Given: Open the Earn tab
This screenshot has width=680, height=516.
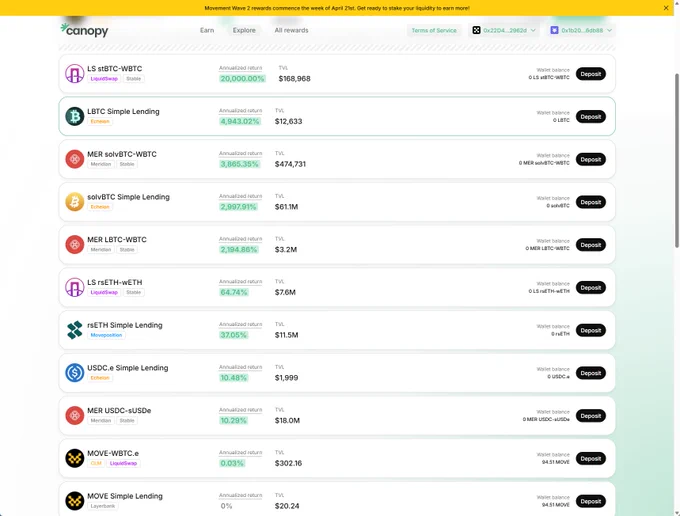Looking at the screenshot, I should tap(207, 30).
